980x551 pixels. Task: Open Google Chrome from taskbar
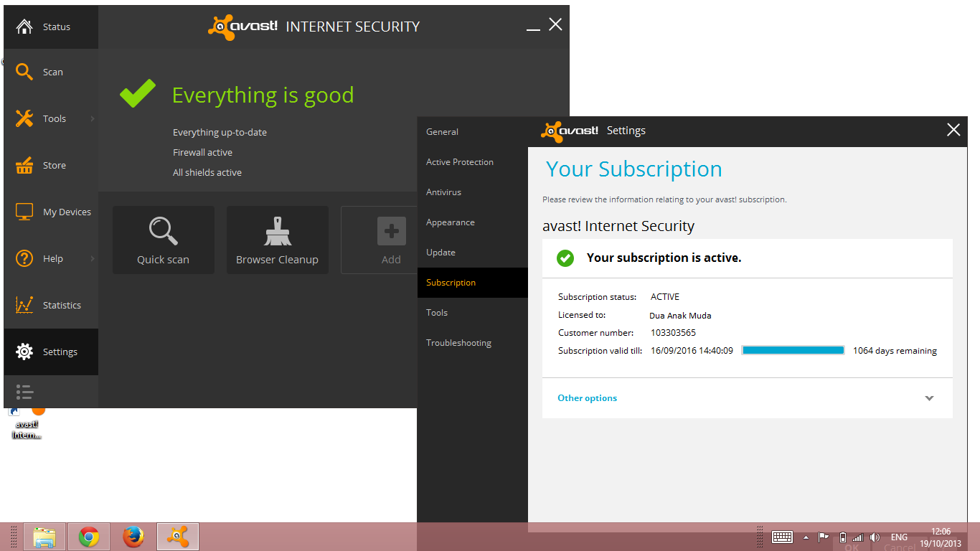(89, 537)
